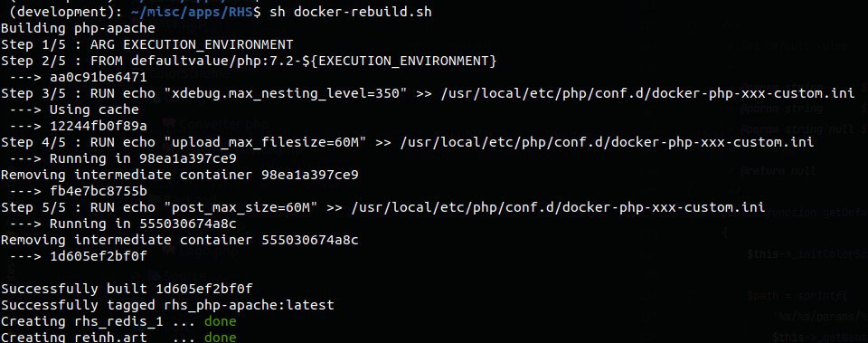The height and width of the screenshot is (343, 868).
Task: Click green "done" after rhs_redis_1
Action: tap(221, 321)
